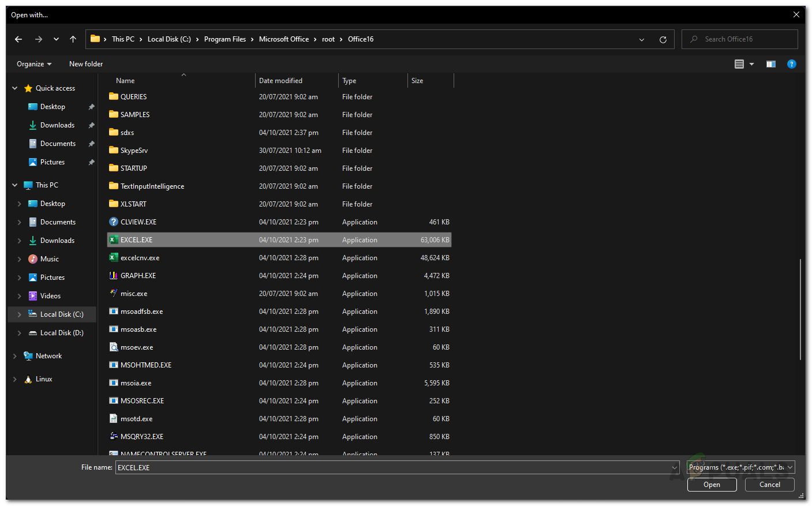Jump to root folder in breadcrumb
The width and height of the screenshot is (812, 506).
(328, 39)
